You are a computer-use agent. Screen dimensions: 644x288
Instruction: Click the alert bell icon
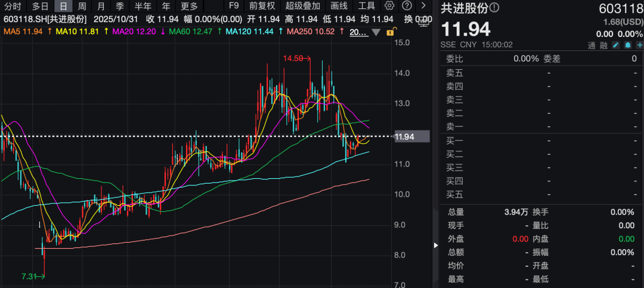click(x=627, y=46)
